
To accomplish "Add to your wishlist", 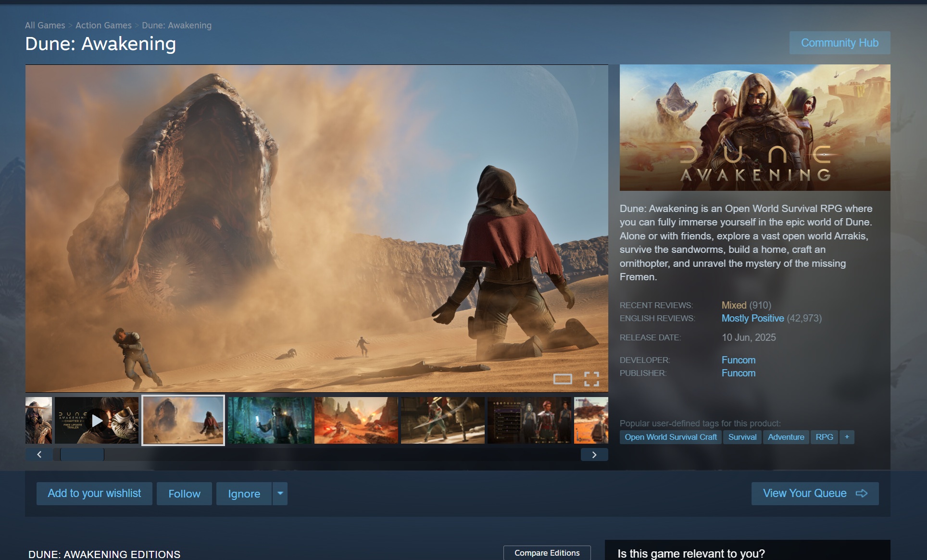I will point(94,494).
